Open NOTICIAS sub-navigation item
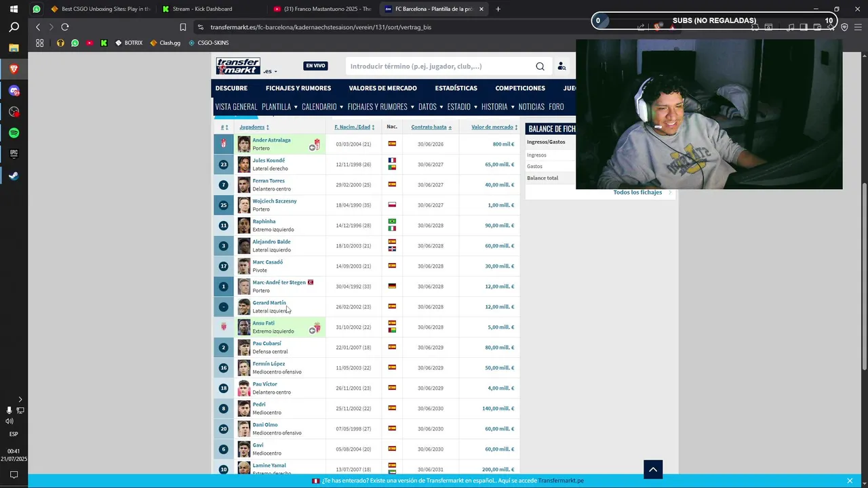The width and height of the screenshot is (868, 488). 532,107
